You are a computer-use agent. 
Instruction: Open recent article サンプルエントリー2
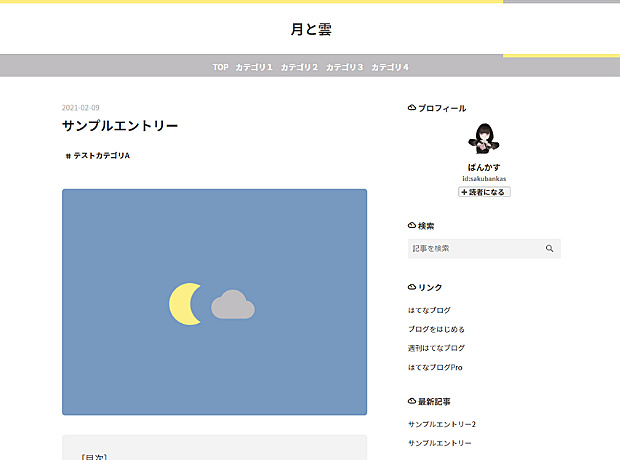pyautogui.click(x=442, y=424)
